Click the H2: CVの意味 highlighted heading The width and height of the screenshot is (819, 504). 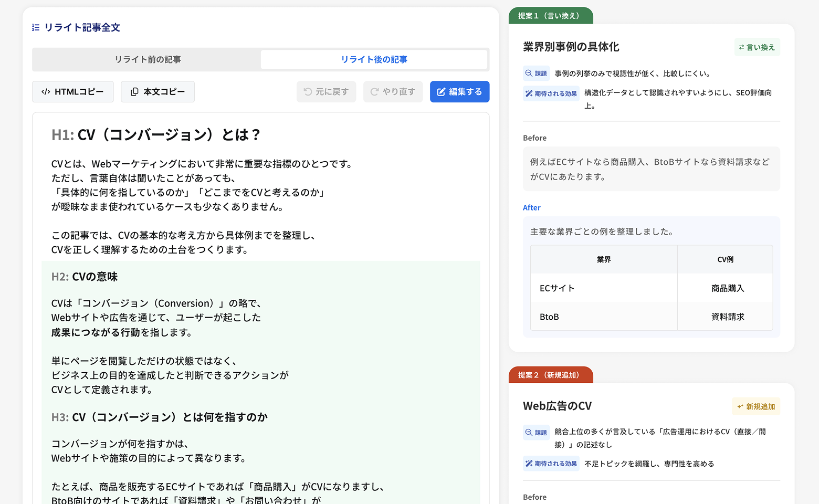(x=85, y=277)
